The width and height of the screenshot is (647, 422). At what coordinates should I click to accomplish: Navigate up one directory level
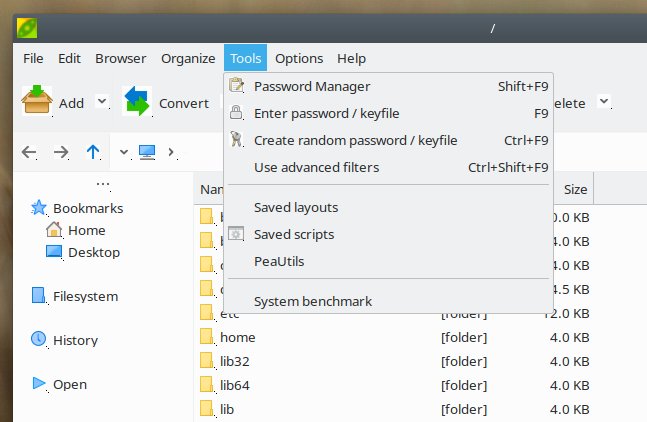(93, 152)
